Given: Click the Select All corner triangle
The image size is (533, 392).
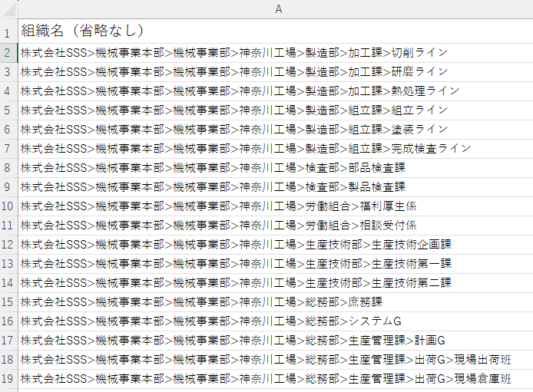Looking at the screenshot, I should [9, 9].
